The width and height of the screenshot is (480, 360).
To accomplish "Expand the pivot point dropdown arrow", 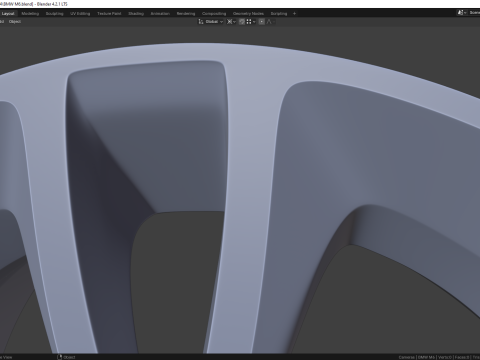I will pyautogui.click(x=234, y=22).
